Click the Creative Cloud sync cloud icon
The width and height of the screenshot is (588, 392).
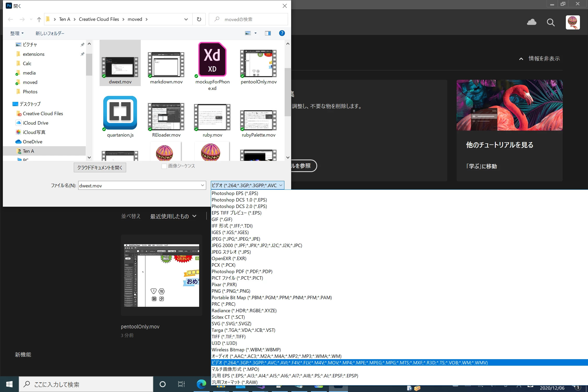[x=531, y=22]
